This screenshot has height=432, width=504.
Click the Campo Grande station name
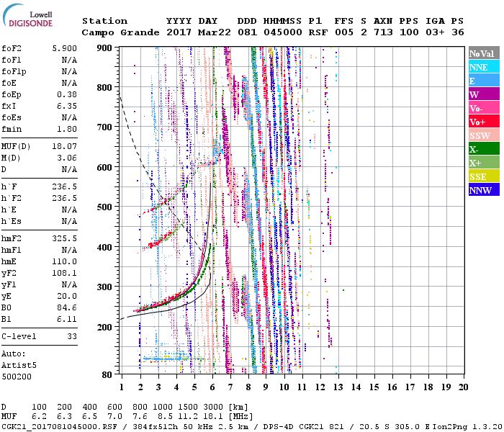pyautogui.click(x=120, y=32)
